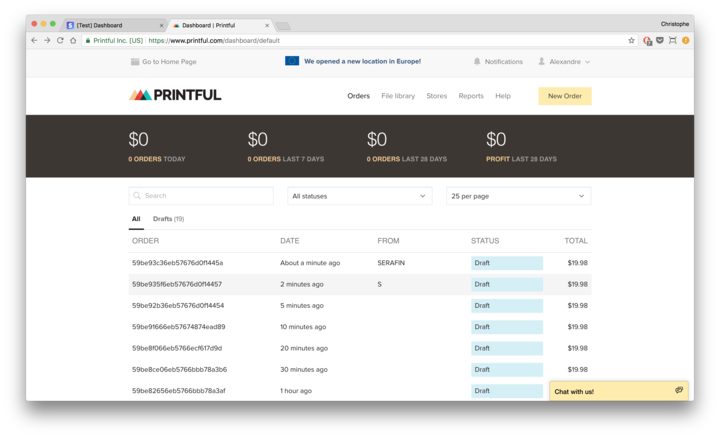Select the Drafts (19) tab
Image resolution: width=720 pixels, height=438 pixels.
(x=169, y=219)
